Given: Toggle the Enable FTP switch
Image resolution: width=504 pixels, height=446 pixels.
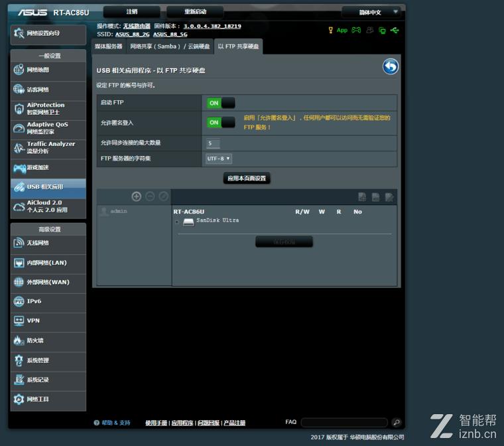Looking at the screenshot, I should [220, 103].
